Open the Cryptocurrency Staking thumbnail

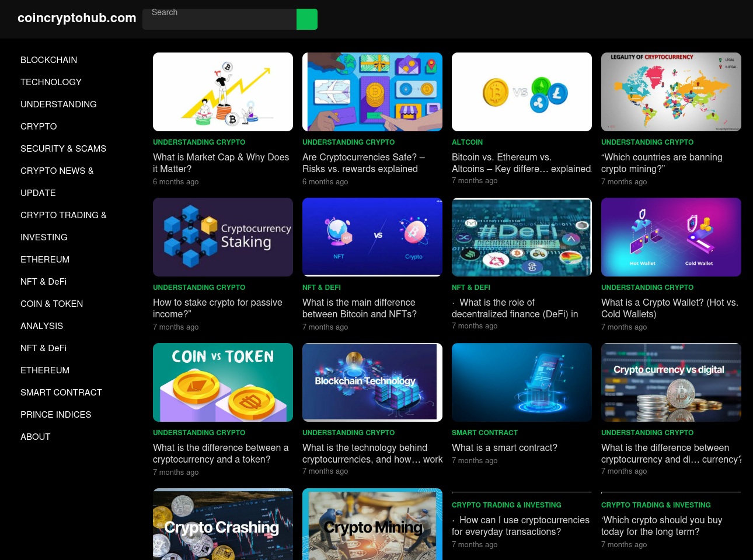[223, 237]
